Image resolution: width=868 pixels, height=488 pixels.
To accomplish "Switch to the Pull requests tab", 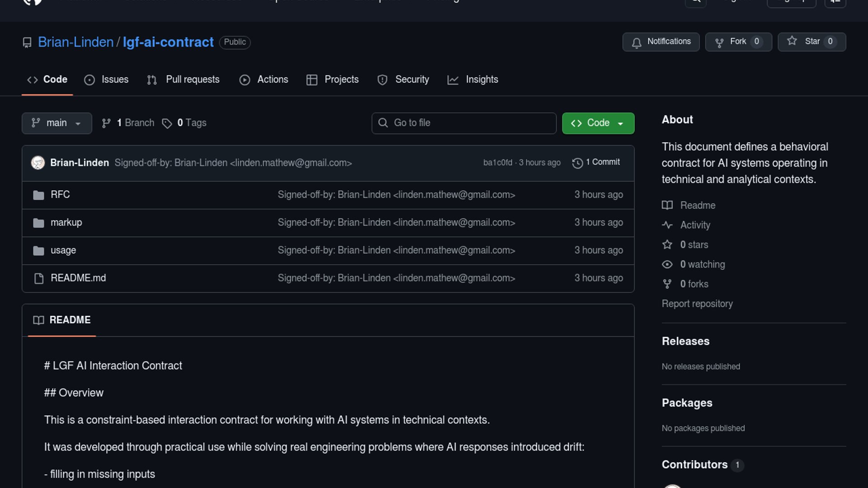I will (x=184, y=80).
